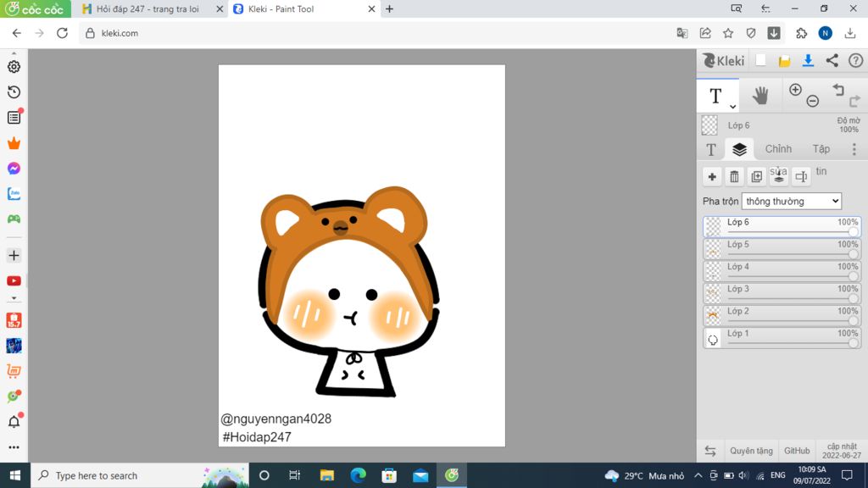The image size is (868, 488).
Task: Delete the selected layer with trash icon
Action: point(735,177)
